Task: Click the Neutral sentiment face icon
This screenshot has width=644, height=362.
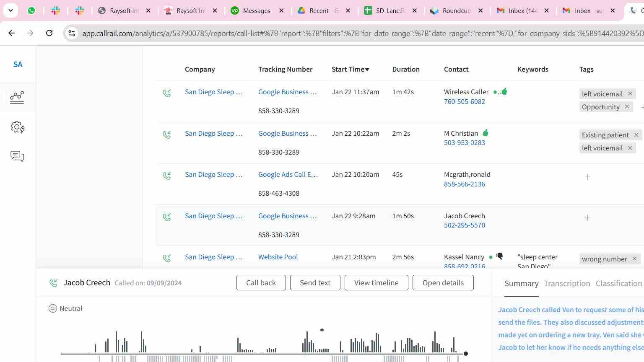Action: [x=53, y=308]
